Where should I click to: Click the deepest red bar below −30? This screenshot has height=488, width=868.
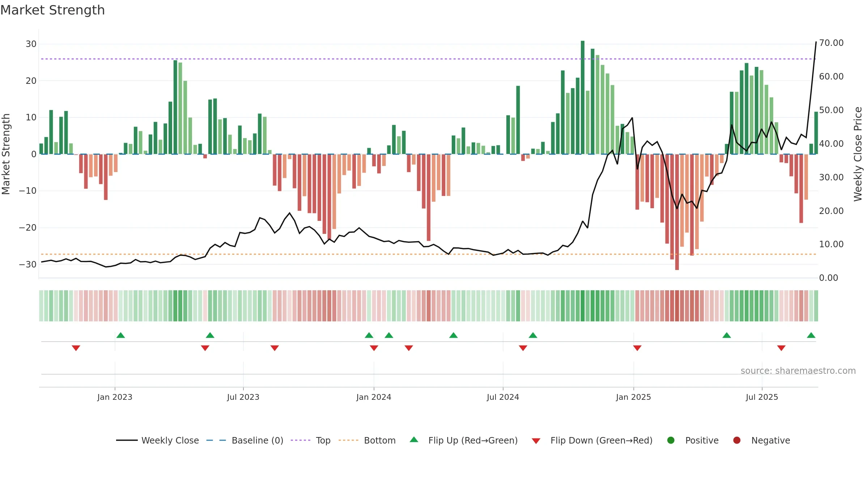(x=677, y=212)
